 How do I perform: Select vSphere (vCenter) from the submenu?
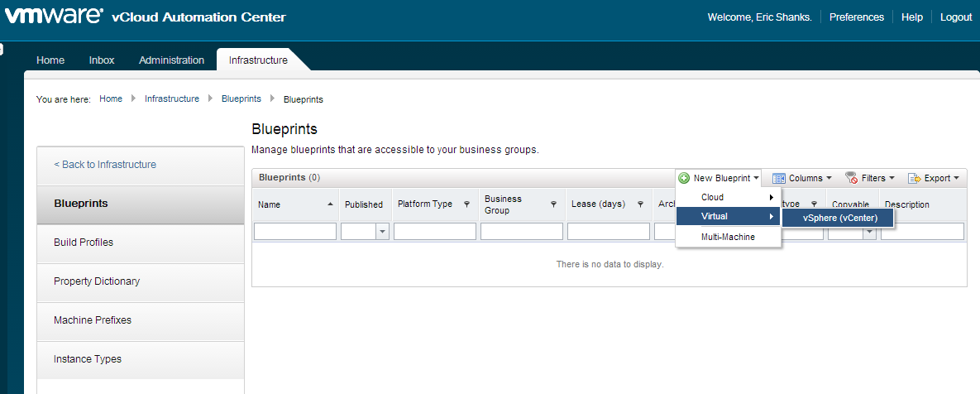pos(839,217)
